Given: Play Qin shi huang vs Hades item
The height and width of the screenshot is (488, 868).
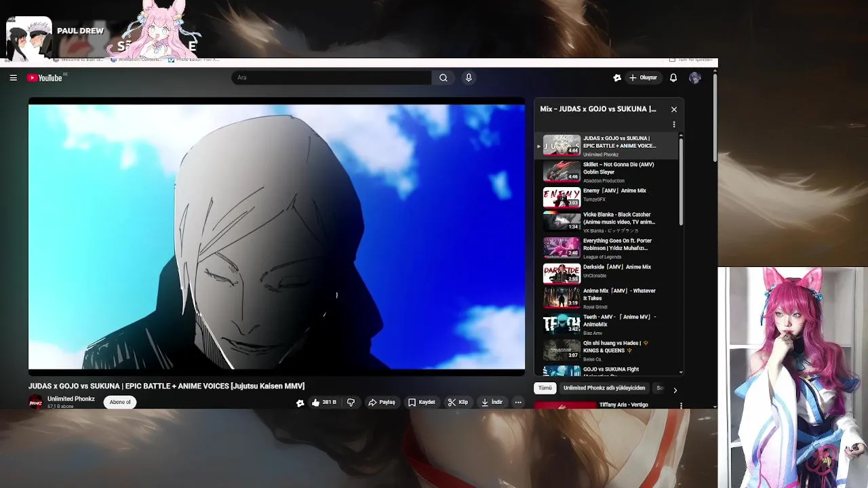Looking at the screenshot, I should (607, 351).
